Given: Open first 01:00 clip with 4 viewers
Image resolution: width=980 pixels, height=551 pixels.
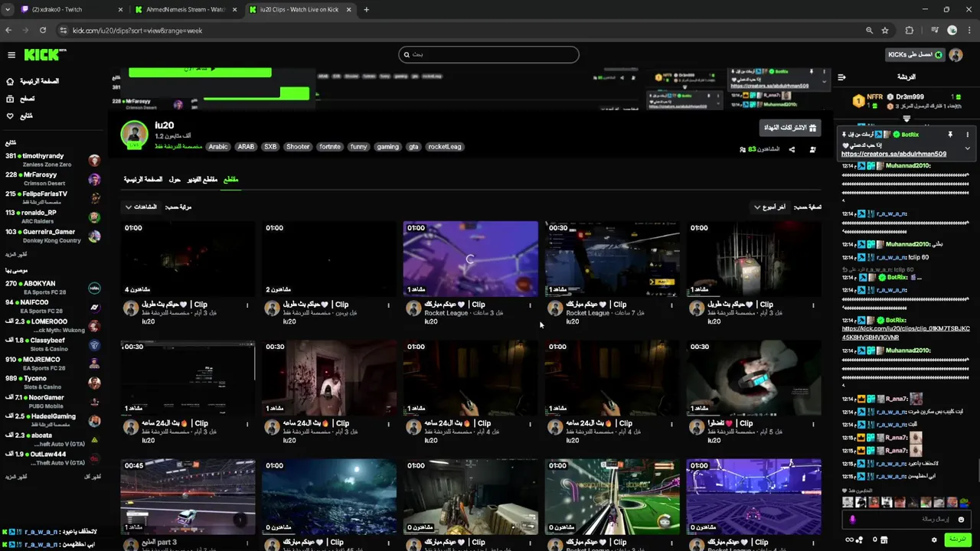Looking at the screenshot, I should click(x=188, y=259).
